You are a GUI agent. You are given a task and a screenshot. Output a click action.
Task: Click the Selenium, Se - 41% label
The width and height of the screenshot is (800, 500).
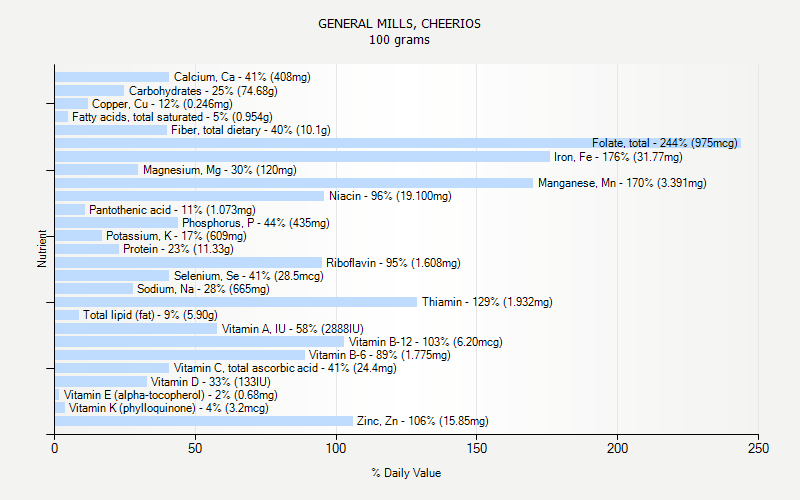point(248,276)
